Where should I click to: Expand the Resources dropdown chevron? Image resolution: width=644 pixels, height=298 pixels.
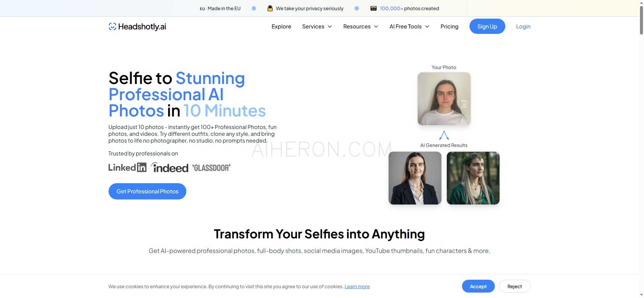pyautogui.click(x=376, y=26)
